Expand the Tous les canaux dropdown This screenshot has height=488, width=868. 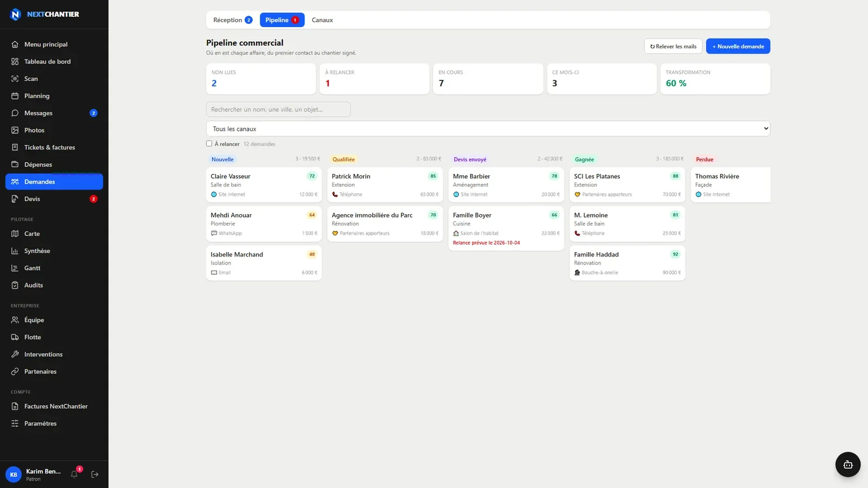click(x=488, y=129)
